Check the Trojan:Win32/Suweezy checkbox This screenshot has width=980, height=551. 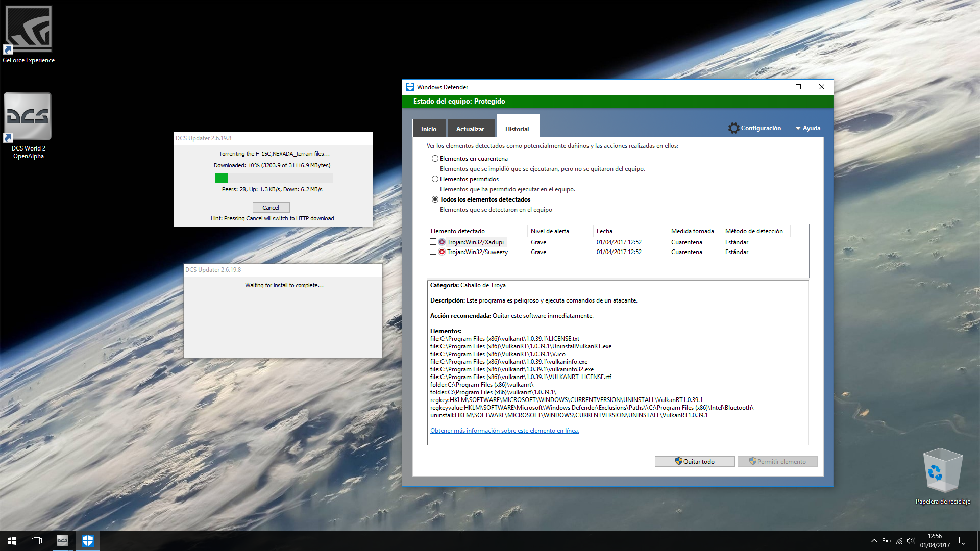pyautogui.click(x=433, y=252)
